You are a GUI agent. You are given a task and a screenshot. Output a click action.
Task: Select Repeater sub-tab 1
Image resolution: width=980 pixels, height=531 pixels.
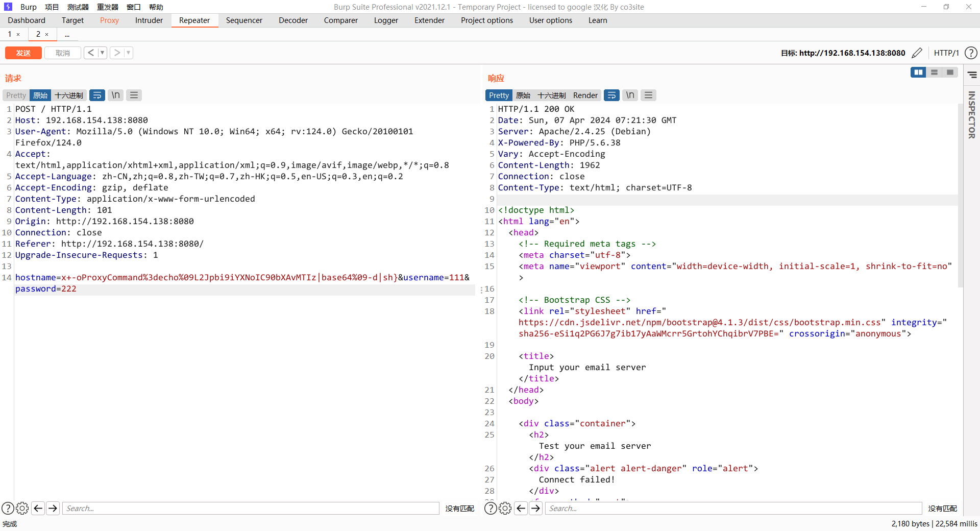10,34
